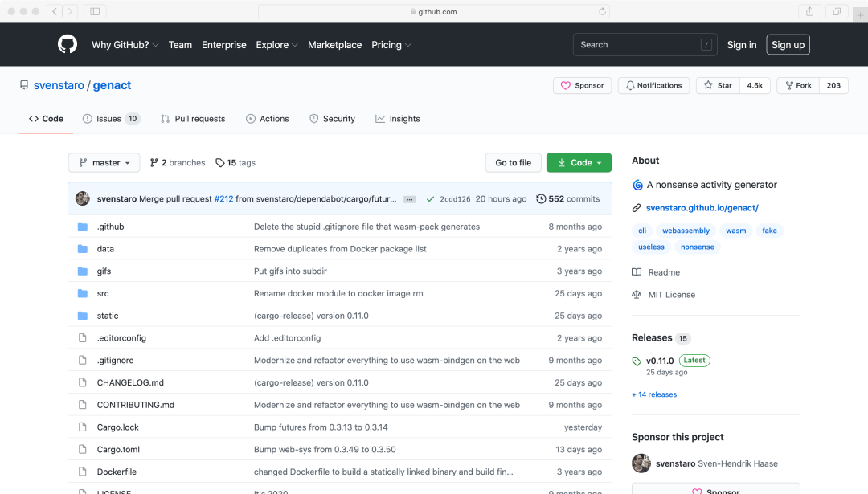This screenshot has height=494, width=868.
Task: Click the Safari back arrow
Action: (55, 11)
